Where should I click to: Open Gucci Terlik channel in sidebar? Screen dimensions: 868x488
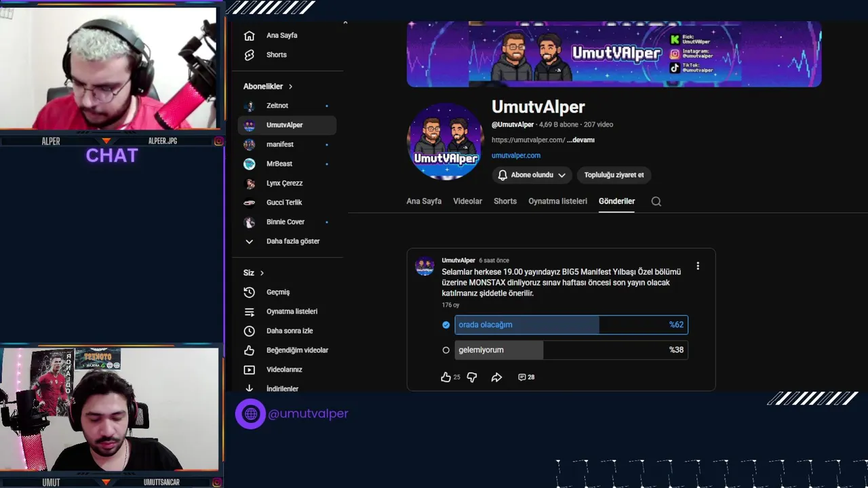point(287,203)
